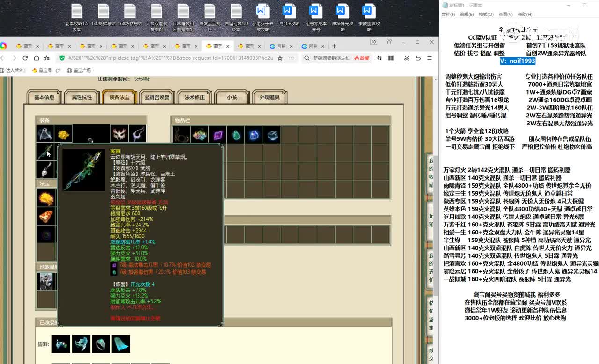Select the armor item in 装备 slots

click(x=45, y=134)
